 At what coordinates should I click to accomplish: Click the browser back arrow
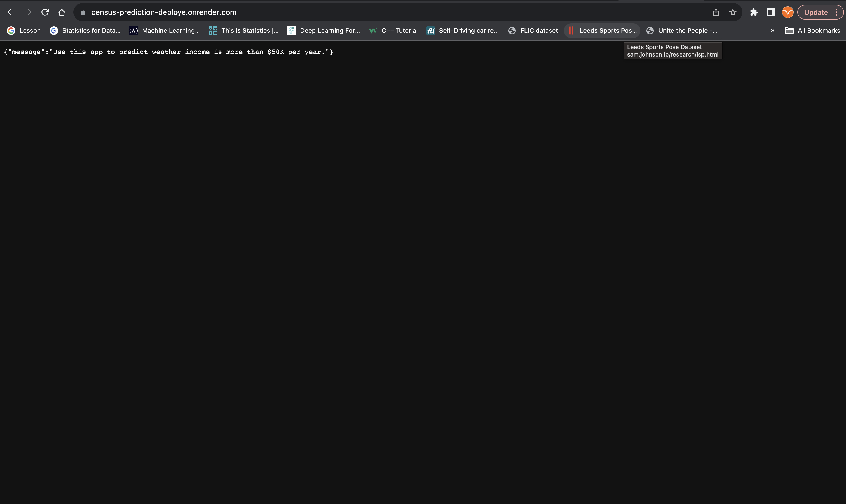tap(11, 12)
